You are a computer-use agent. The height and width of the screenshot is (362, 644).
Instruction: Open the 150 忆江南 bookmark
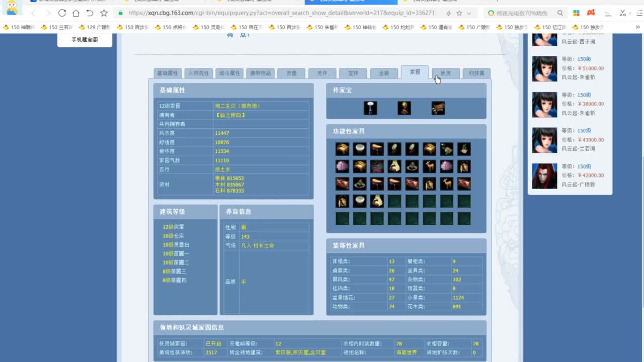point(550,27)
